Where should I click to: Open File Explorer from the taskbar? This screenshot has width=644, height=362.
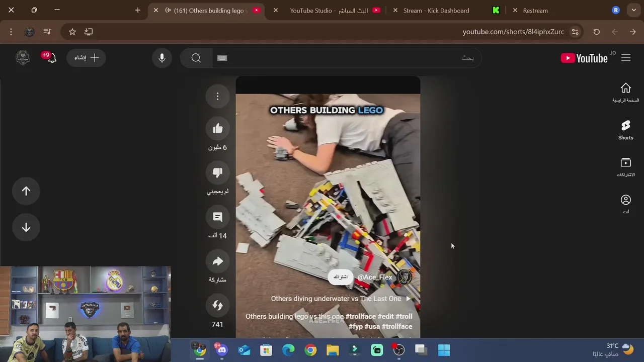333,350
